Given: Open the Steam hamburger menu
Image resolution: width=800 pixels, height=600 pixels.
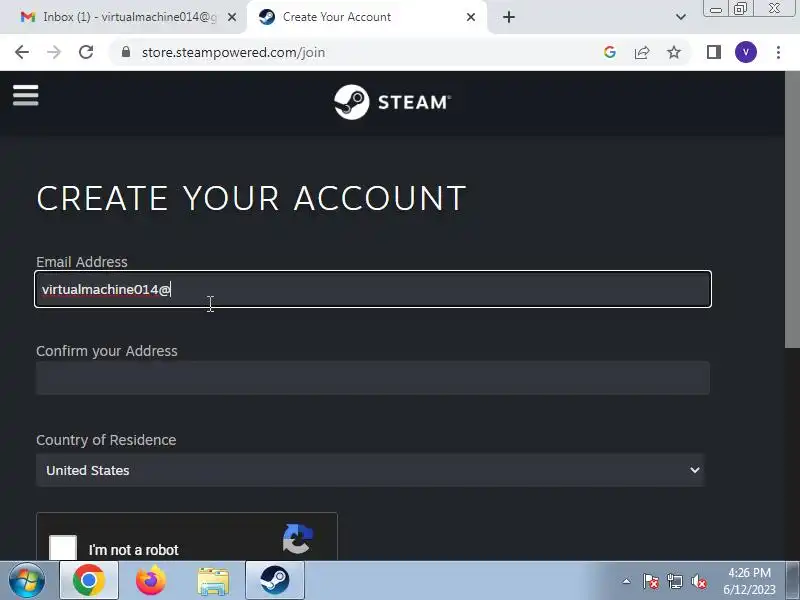Looking at the screenshot, I should (x=26, y=95).
